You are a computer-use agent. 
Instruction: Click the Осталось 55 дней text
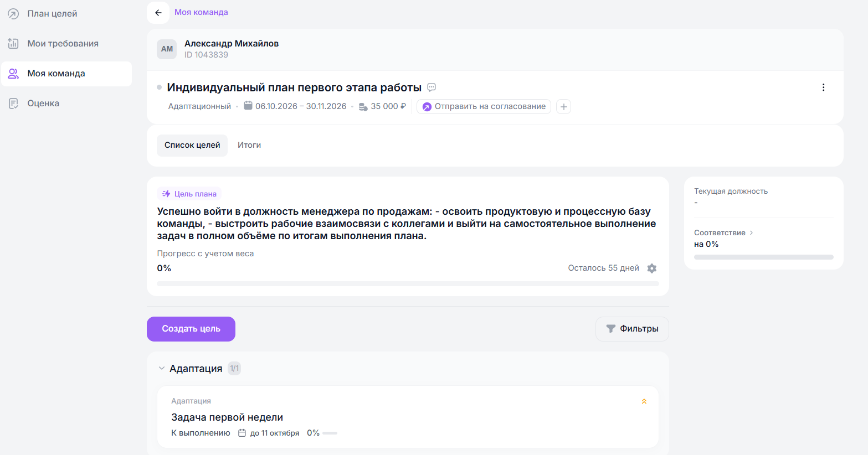click(603, 268)
